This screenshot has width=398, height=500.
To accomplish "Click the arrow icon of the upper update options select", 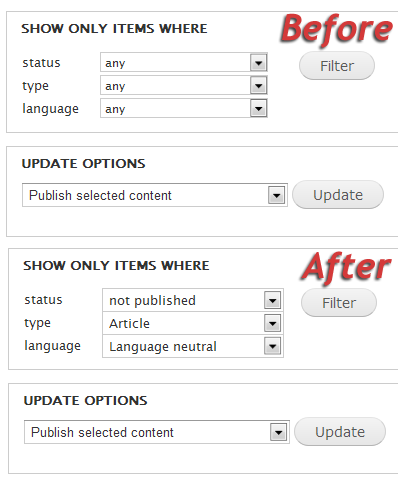I will pyautogui.click(x=277, y=195).
